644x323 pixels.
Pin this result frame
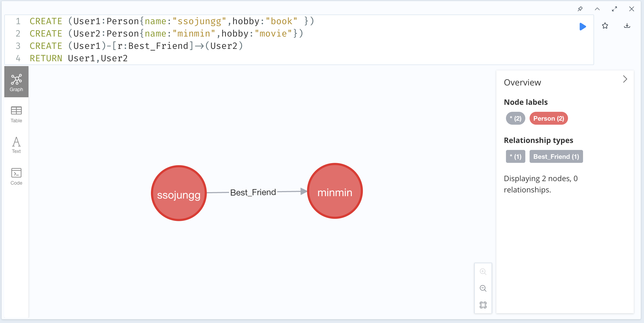pos(580,9)
